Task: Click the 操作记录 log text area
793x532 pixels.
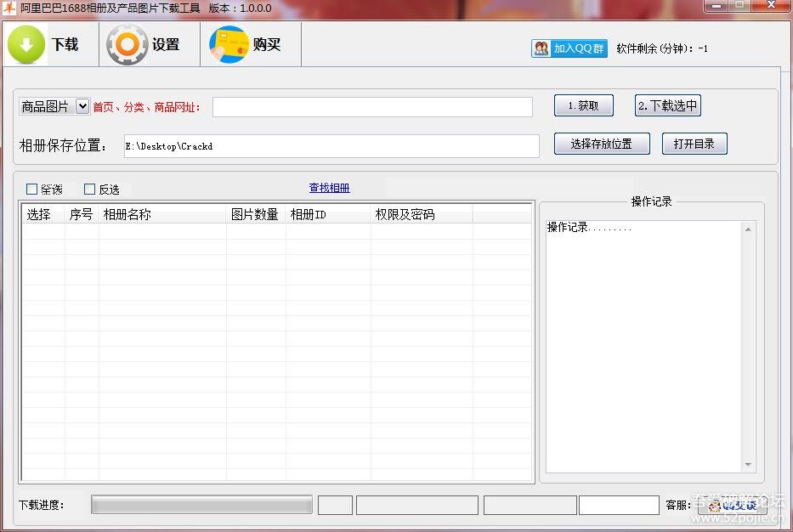Action: pos(643,347)
